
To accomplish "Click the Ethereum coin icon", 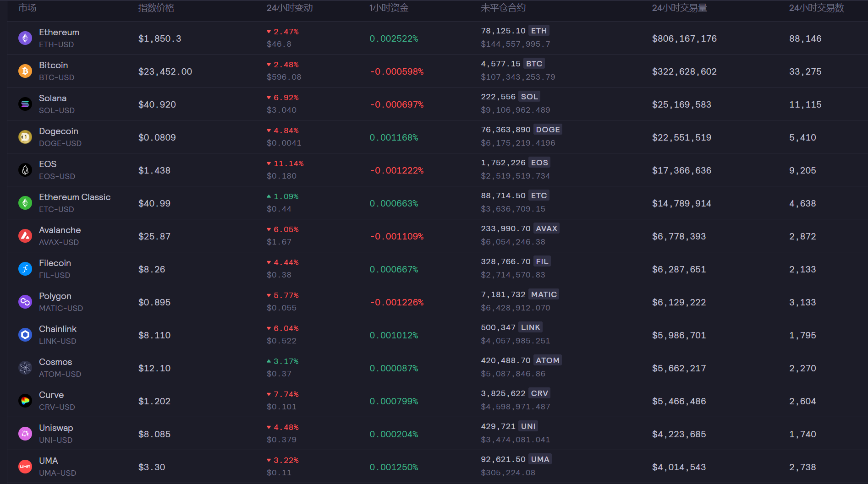I will pos(25,38).
